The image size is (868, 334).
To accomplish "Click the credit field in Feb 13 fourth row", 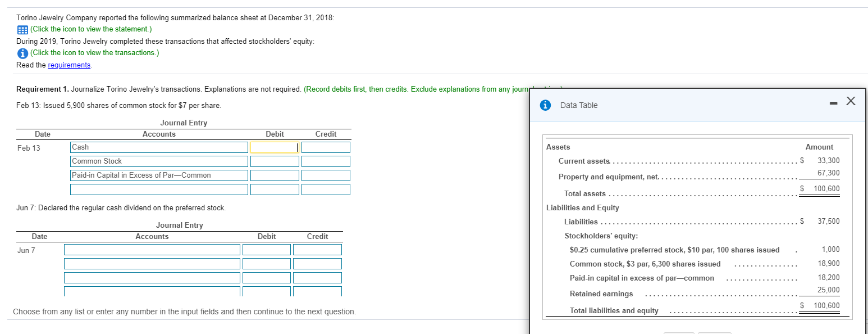I will click(x=326, y=189).
